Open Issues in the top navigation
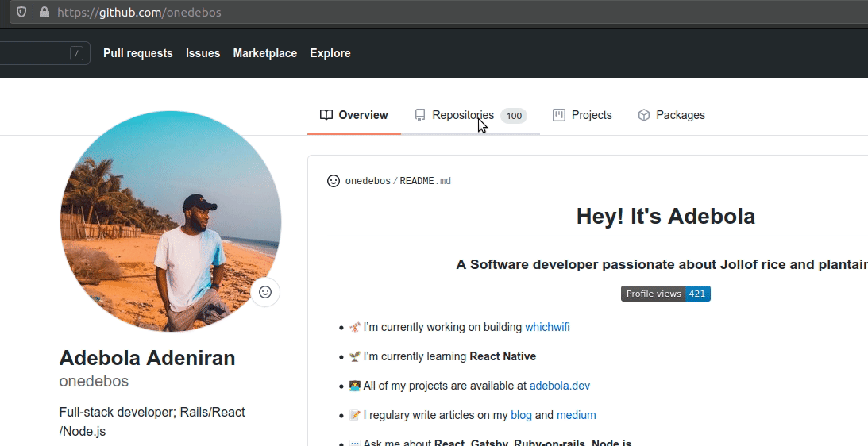 [203, 53]
